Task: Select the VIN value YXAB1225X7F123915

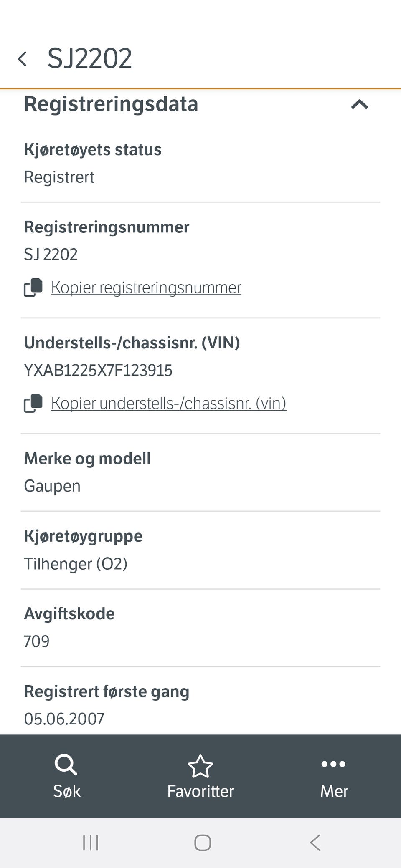Action: click(99, 370)
